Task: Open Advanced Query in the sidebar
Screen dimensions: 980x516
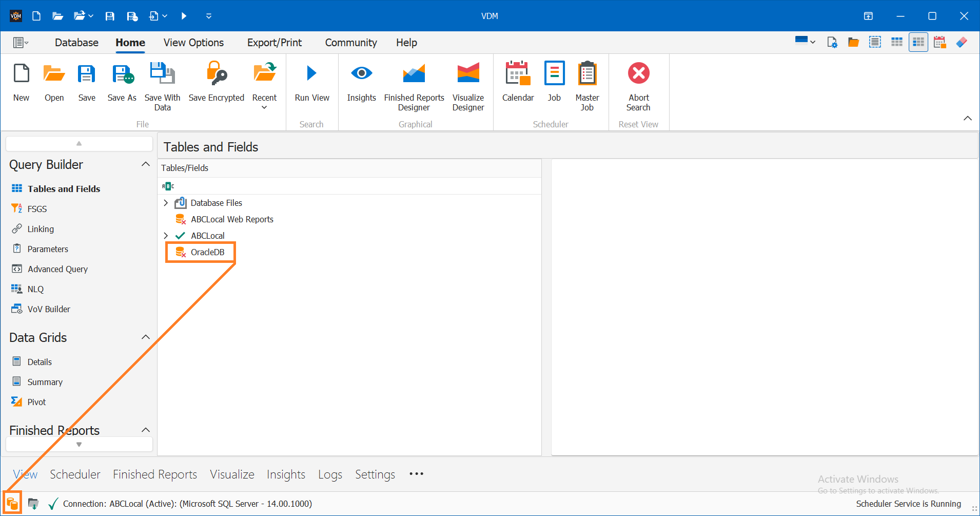Action: (x=50, y=269)
